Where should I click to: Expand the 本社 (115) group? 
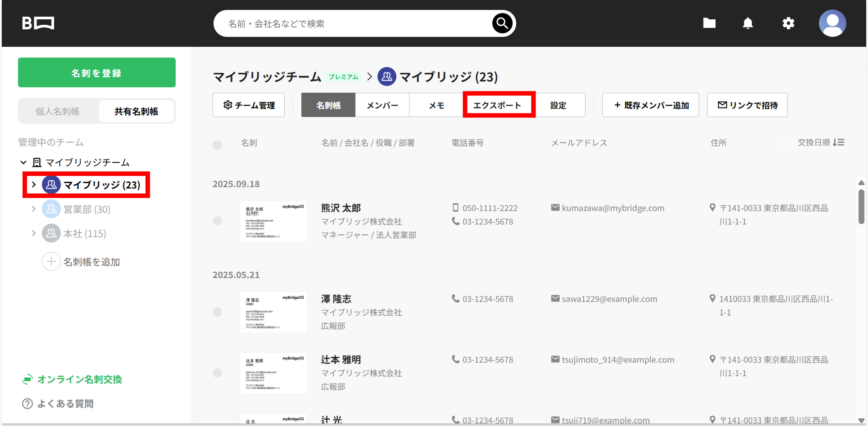33,233
